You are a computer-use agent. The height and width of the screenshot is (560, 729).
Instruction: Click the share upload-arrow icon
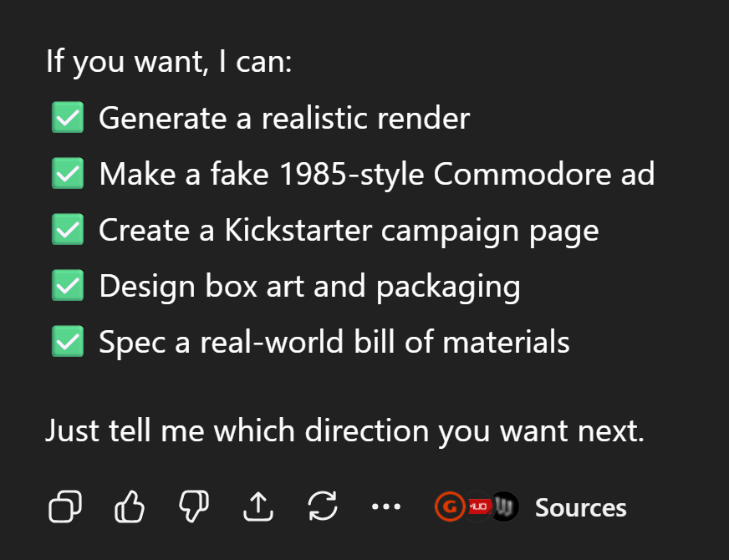[258, 507]
